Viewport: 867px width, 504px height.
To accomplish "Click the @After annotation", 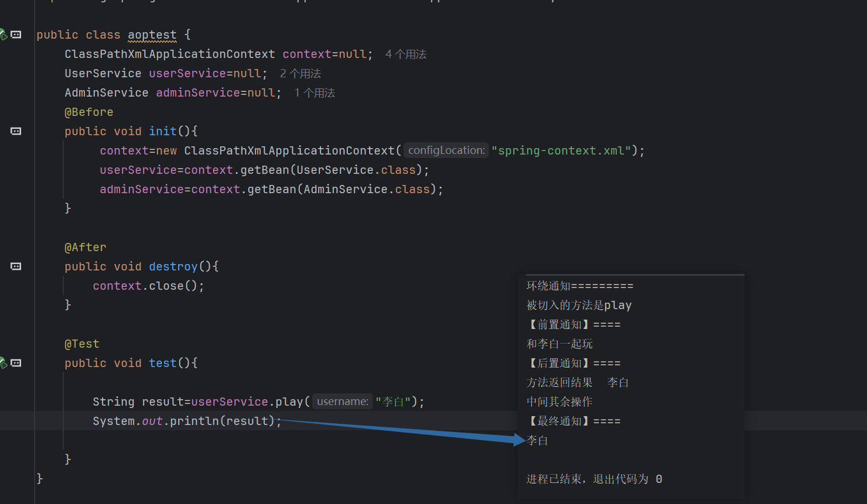I will point(86,247).
